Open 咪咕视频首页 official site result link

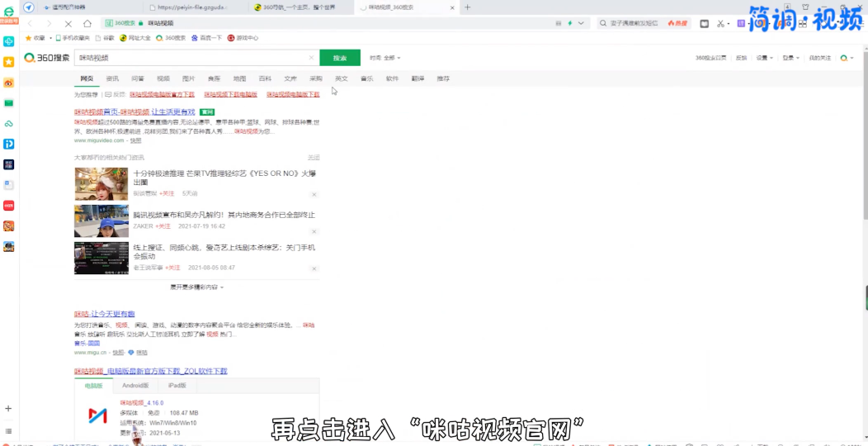(111, 111)
